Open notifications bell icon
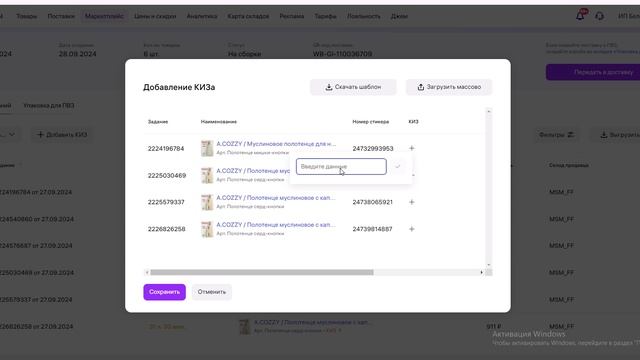The image size is (640, 360). click(x=580, y=16)
